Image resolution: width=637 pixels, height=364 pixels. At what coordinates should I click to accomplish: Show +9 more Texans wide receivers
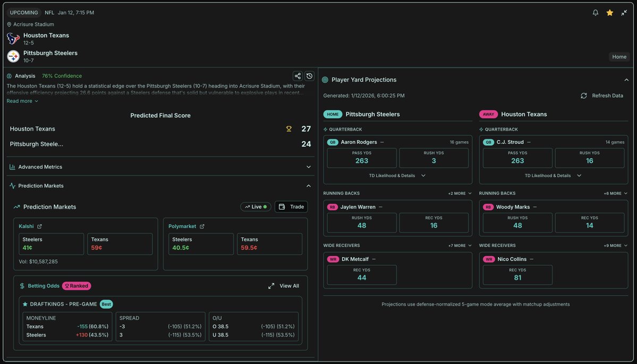coord(615,246)
